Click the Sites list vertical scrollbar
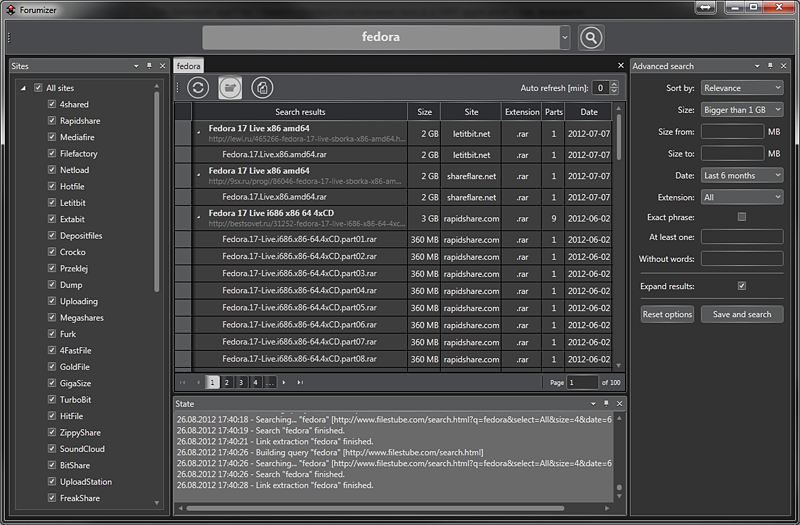The width and height of the screenshot is (800, 525). coord(156,192)
